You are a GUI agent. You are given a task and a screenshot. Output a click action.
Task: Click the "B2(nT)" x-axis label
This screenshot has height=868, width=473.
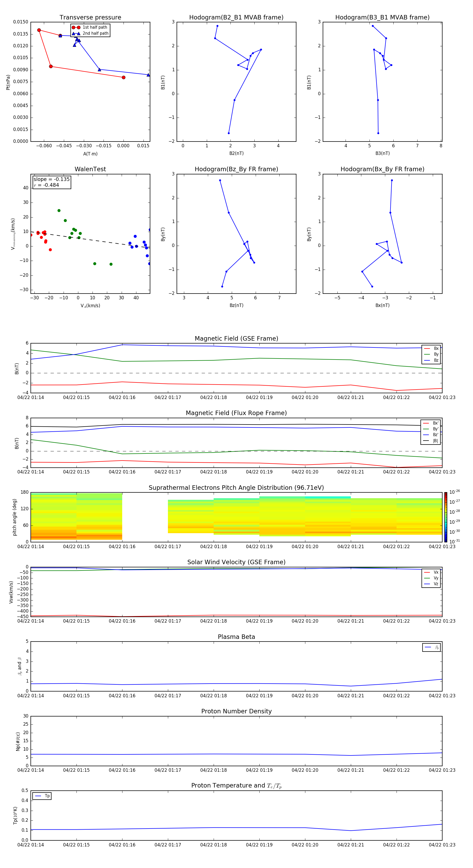[236, 154]
